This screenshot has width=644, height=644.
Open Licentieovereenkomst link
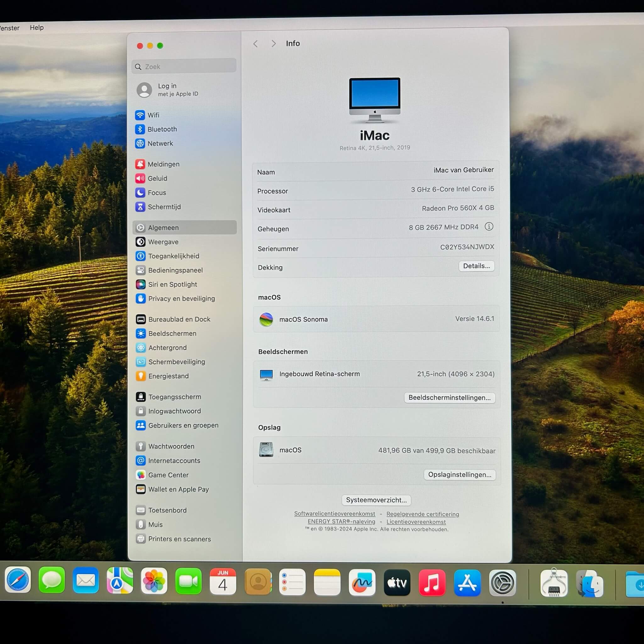click(x=416, y=522)
